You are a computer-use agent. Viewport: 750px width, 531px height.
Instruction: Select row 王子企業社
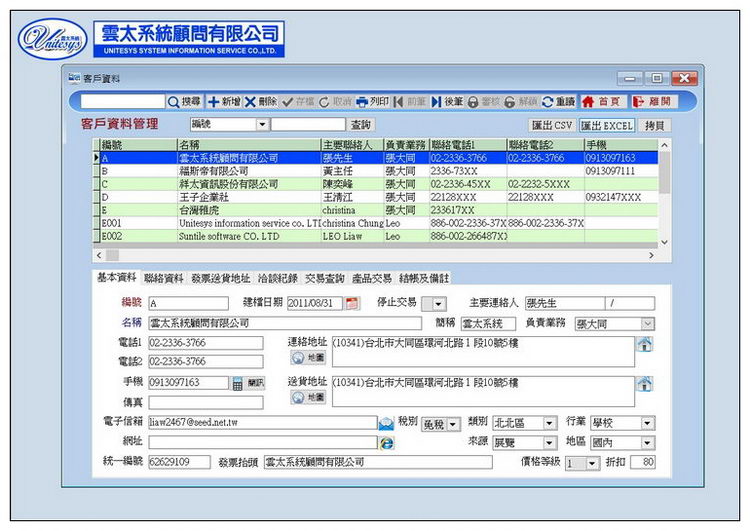tap(375, 197)
